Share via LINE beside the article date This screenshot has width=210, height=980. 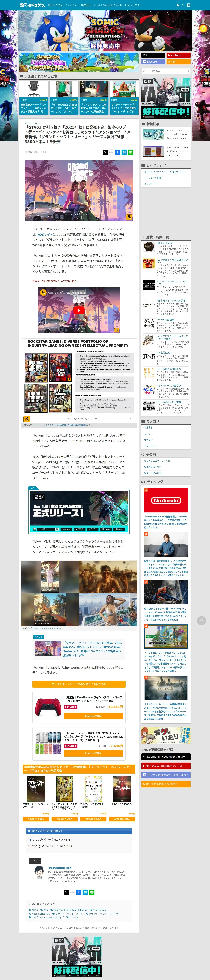(x=131, y=152)
